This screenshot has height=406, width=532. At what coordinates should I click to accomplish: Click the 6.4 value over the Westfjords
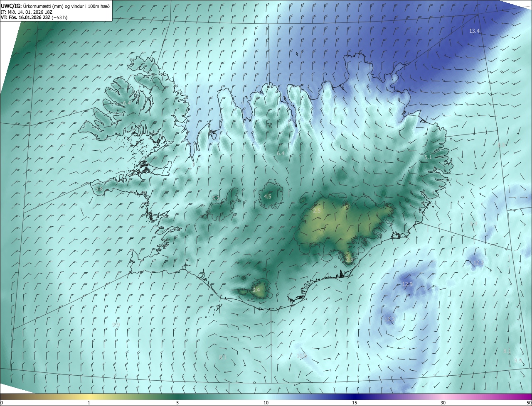[126, 103]
